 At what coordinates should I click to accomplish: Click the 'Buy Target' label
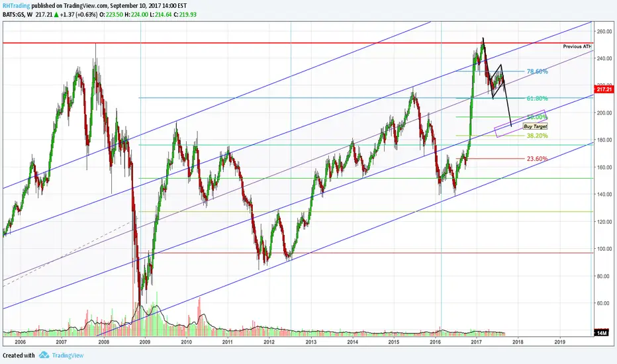pyautogui.click(x=535, y=126)
